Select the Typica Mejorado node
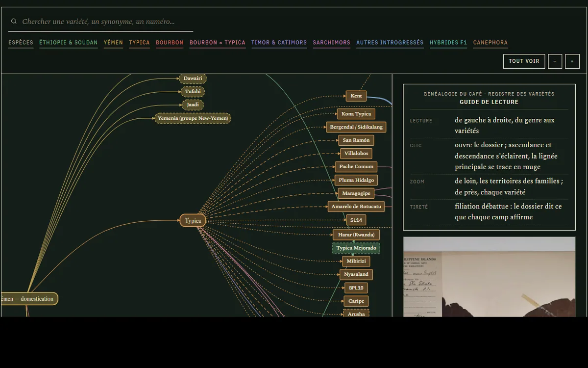 click(x=356, y=248)
